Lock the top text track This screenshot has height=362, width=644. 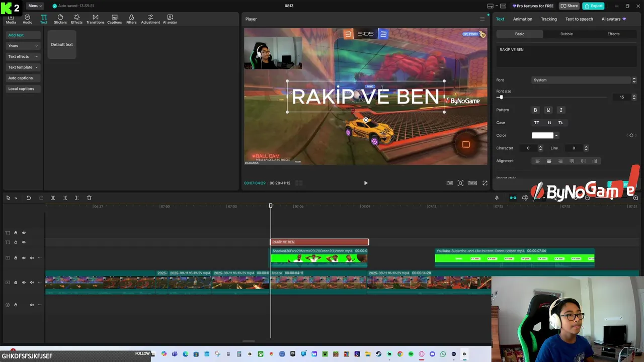point(16,233)
